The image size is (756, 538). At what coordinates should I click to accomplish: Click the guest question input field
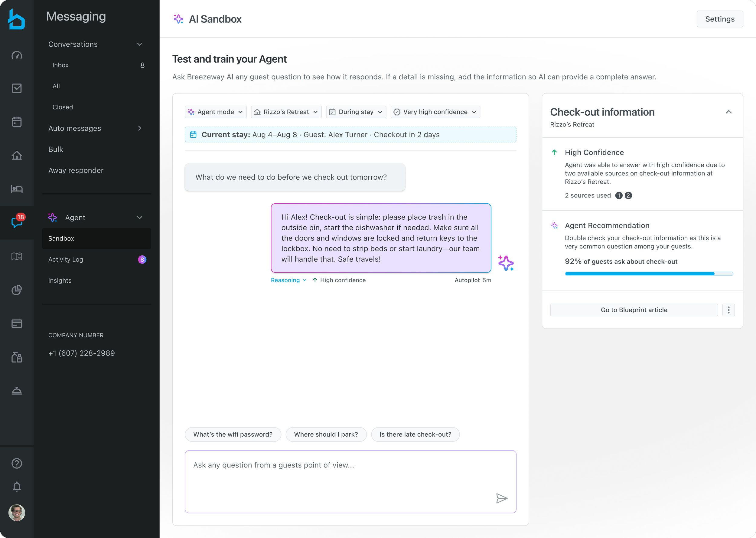(350, 481)
